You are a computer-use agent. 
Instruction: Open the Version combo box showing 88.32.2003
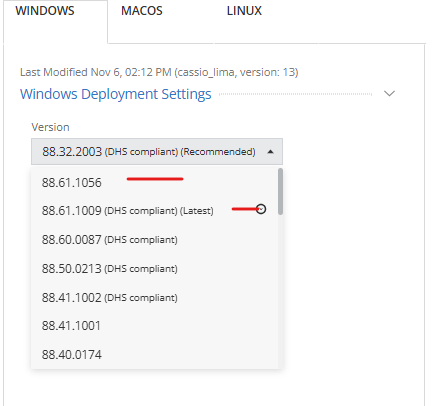click(157, 152)
